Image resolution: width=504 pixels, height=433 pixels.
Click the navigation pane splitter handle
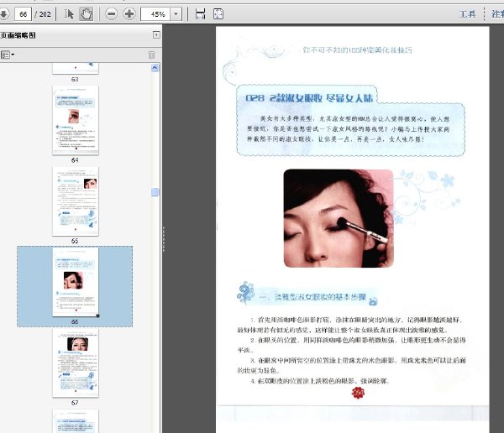164,238
